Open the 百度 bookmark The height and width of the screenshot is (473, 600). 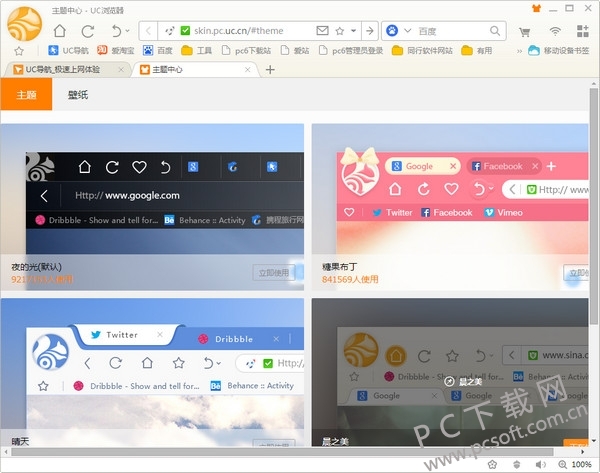tap(158, 50)
